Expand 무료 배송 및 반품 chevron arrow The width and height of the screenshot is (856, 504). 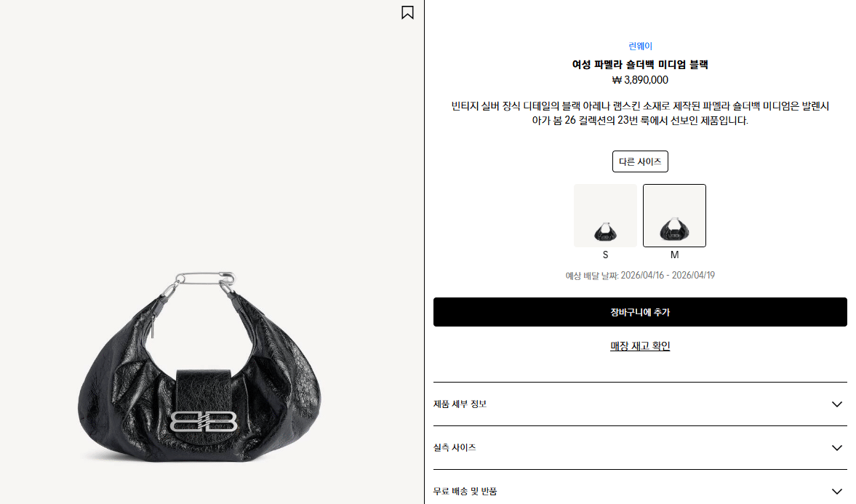pyautogui.click(x=836, y=492)
